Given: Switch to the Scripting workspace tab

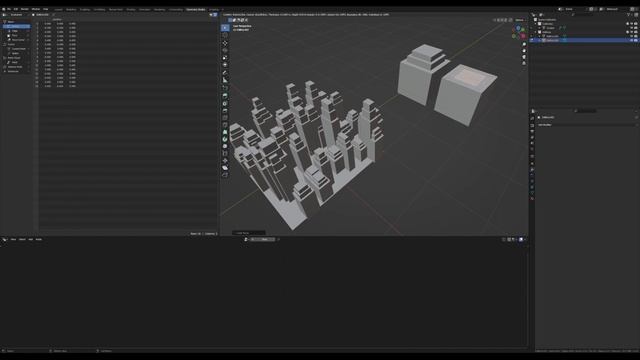Looking at the screenshot, I should pyautogui.click(x=214, y=9).
